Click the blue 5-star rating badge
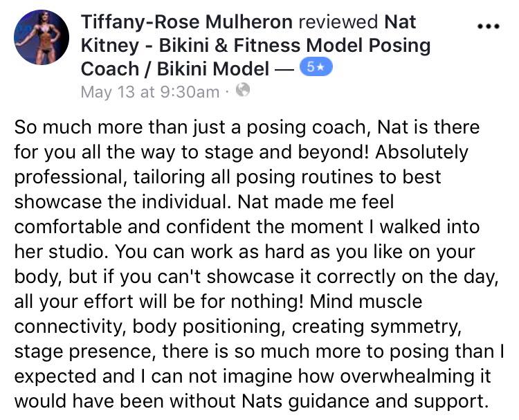 (x=316, y=68)
